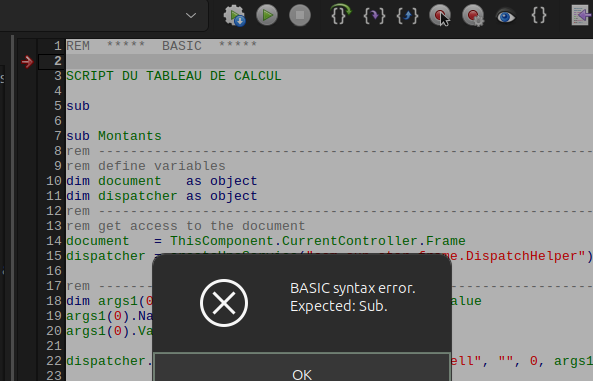Dismiss the syntax error with OK
Image resolution: width=593 pixels, height=381 pixels.
pyautogui.click(x=302, y=367)
